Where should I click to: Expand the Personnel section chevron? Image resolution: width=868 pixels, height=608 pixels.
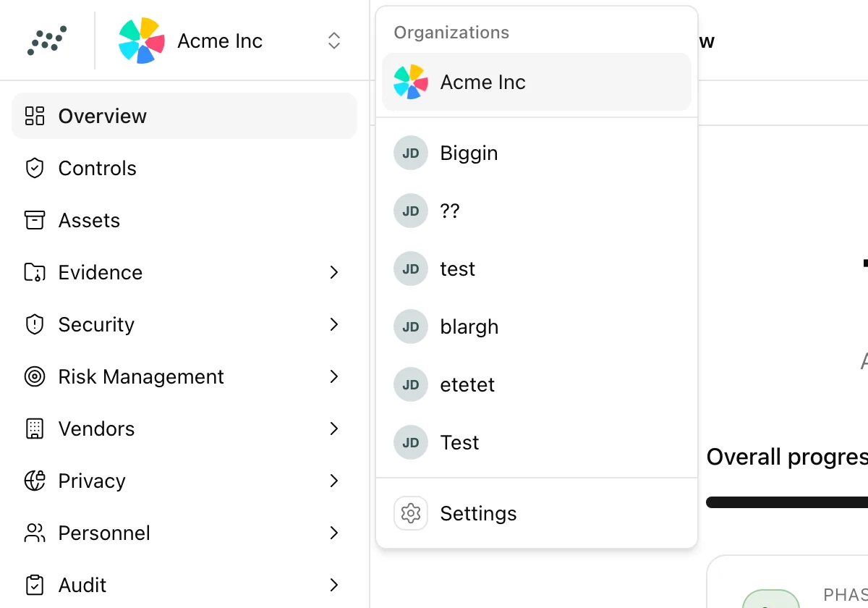[x=334, y=533]
